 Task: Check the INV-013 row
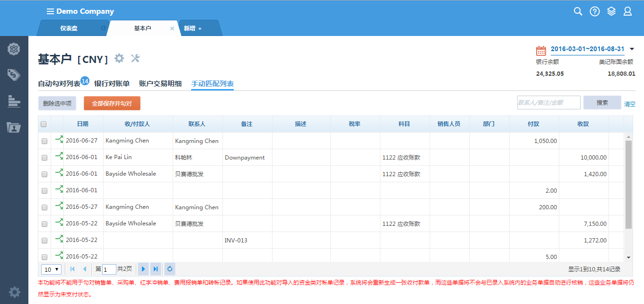pos(44,241)
